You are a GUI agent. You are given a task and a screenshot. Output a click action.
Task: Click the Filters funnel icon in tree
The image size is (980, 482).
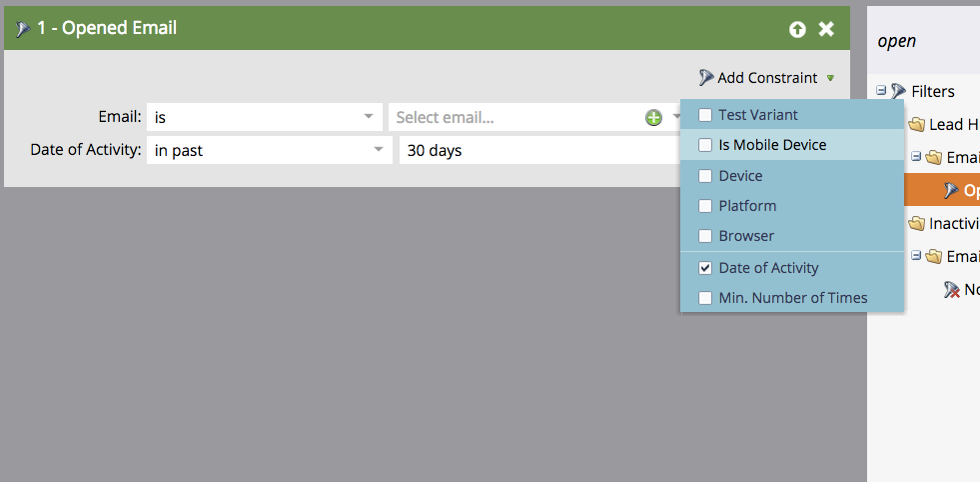pyautogui.click(x=898, y=91)
